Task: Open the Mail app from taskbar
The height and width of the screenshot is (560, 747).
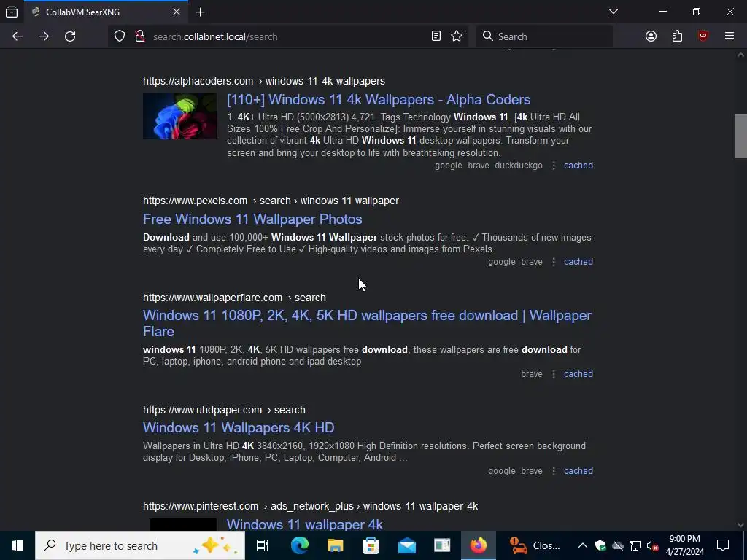Action: (407, 545)
